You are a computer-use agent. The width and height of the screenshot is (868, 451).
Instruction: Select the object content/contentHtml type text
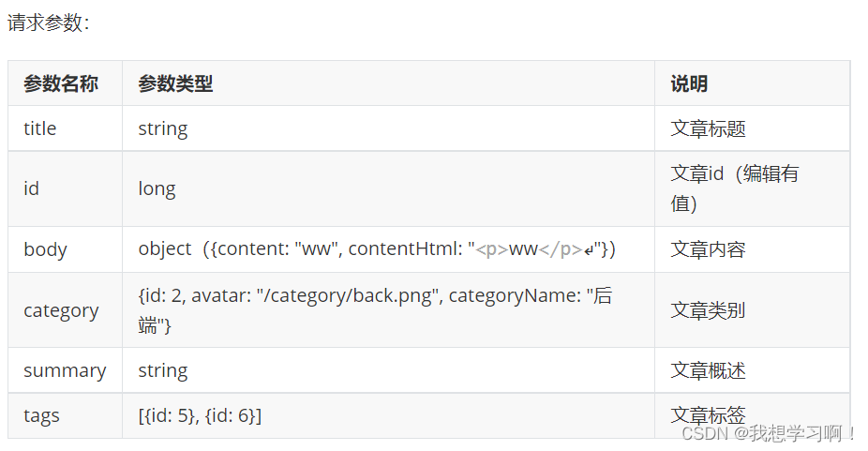coord(377,249)
